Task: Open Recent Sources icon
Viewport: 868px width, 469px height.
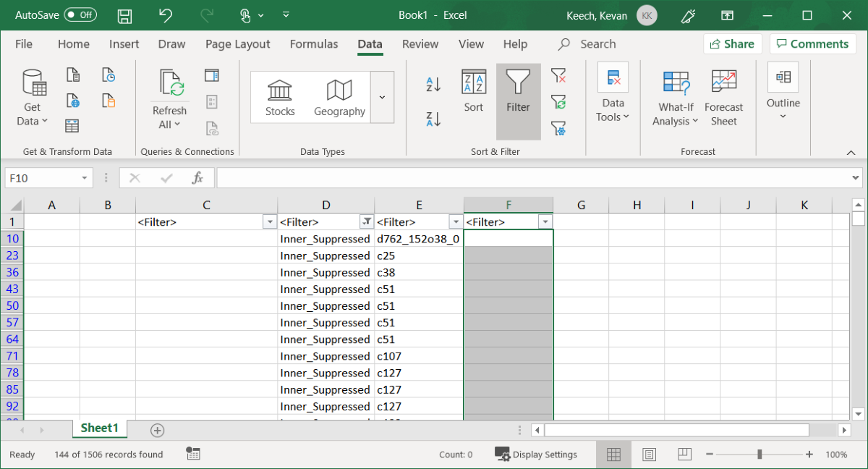Action: 109,75
